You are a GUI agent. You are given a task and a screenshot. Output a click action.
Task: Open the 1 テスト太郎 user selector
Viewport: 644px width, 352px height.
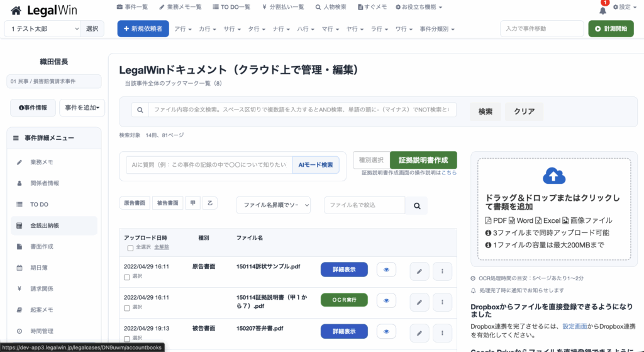pyautogui.click(x=43, y=28)
